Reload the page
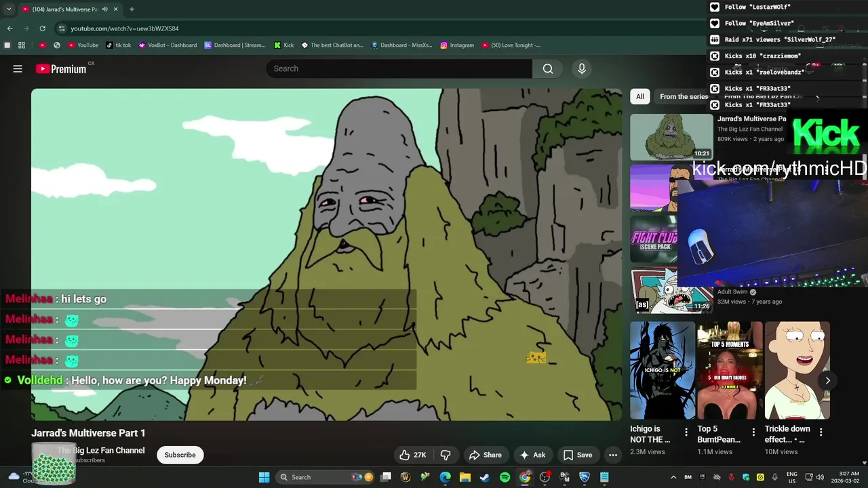 tap(42, 28)
